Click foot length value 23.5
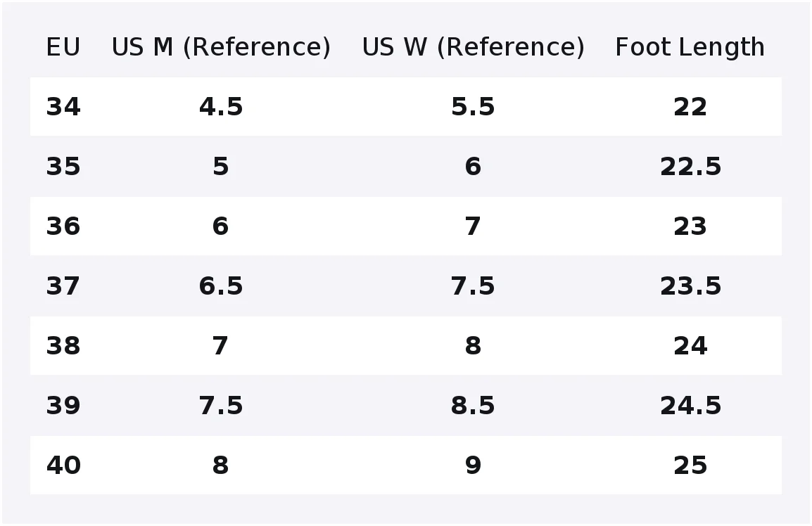Viewport: 812px width, 526px height. pos(690,286)
